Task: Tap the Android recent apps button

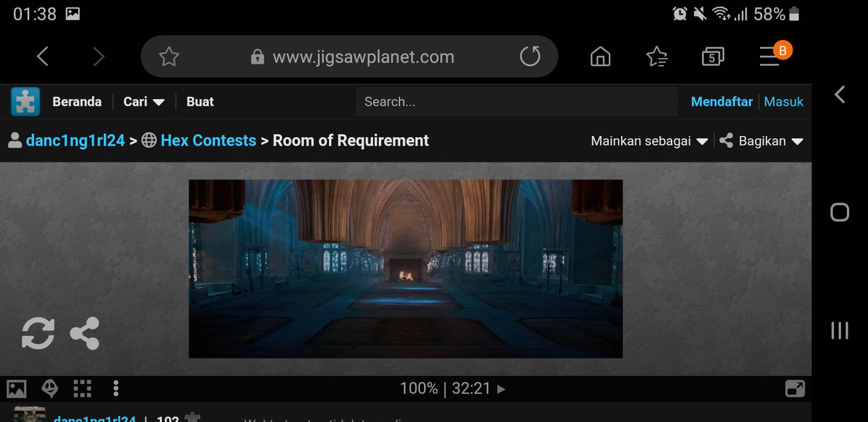Action: [x=840, y=331]
